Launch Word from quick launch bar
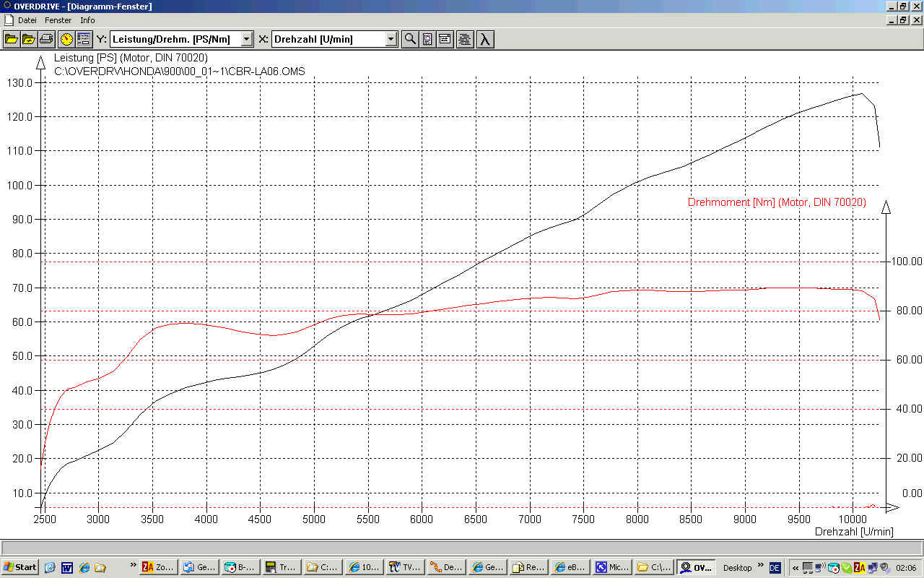 click(x=67, y=567)
